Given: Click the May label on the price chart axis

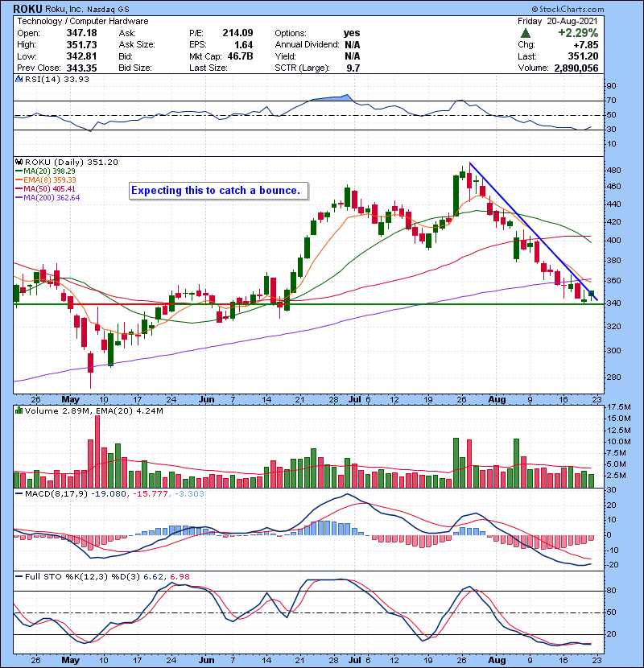Looking at the screenshot, I should pyautogui.click(x=70, y=400).
